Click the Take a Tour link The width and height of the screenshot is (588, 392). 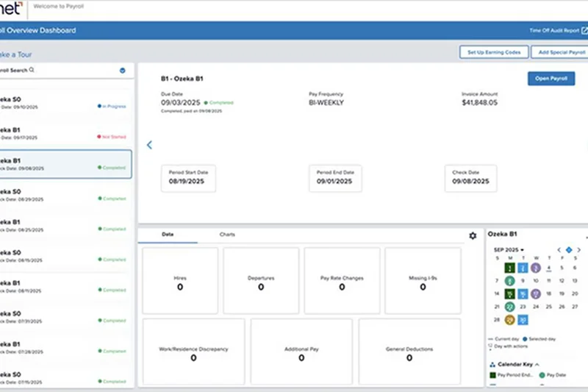click(15, 54)
